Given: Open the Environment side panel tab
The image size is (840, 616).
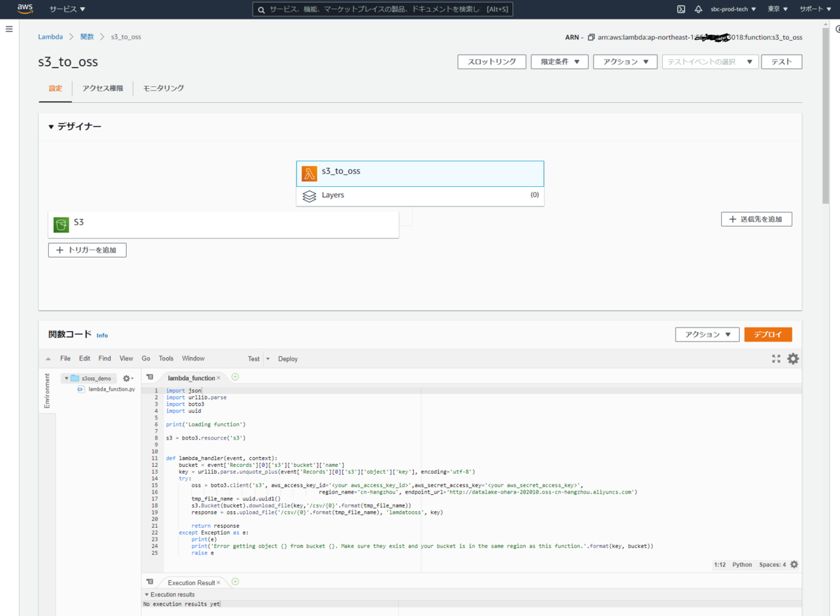Looking at the screenshot, I should (47, 391).
